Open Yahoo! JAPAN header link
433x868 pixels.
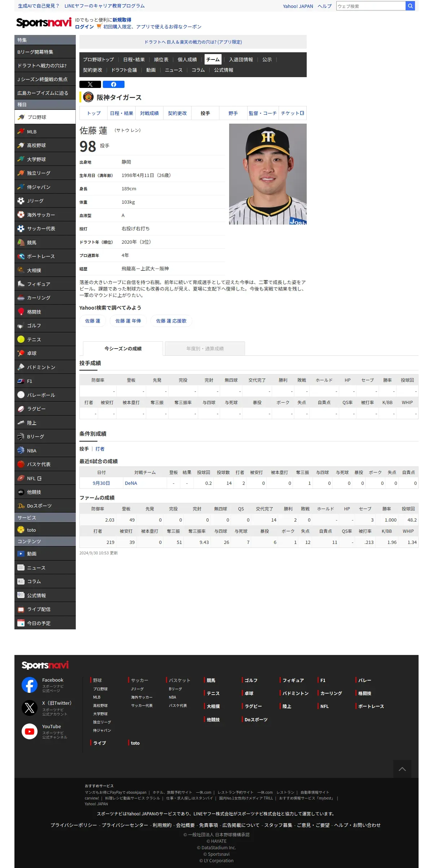click(x=298, y=6)
